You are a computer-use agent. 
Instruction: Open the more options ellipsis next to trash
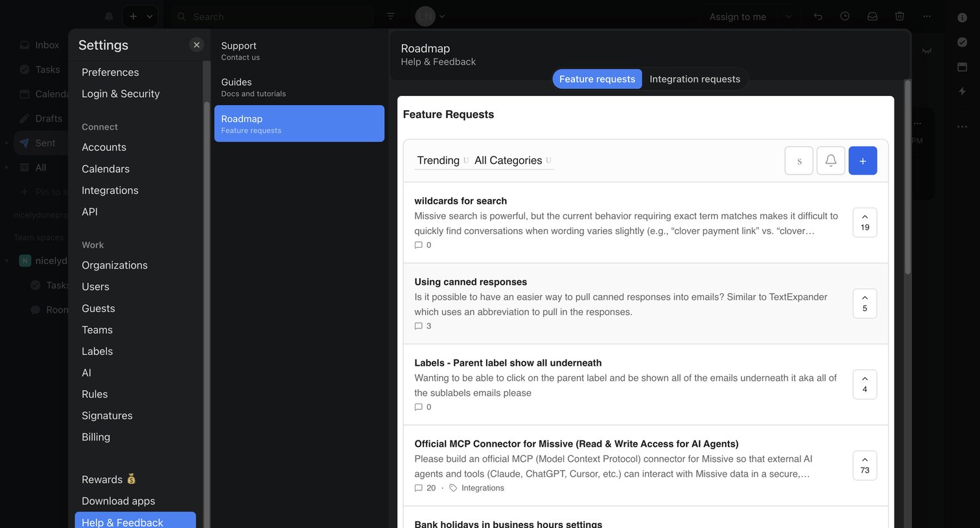(x=927, y=16)
